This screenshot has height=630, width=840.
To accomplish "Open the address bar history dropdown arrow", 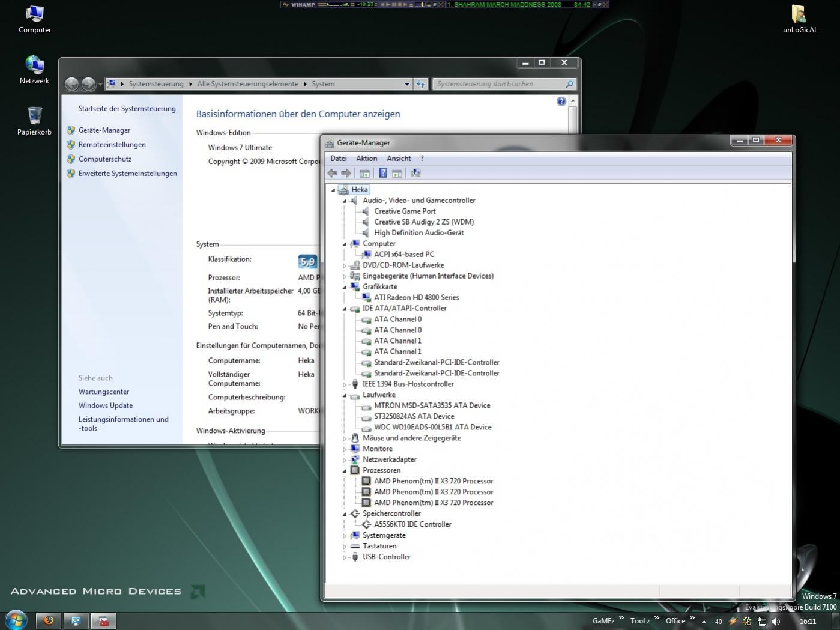I will (406, 84).
